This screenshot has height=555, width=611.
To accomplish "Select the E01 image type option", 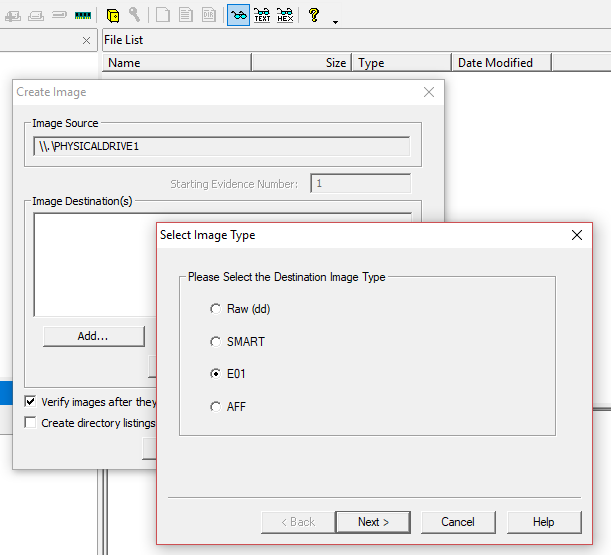I will point(215,374).
